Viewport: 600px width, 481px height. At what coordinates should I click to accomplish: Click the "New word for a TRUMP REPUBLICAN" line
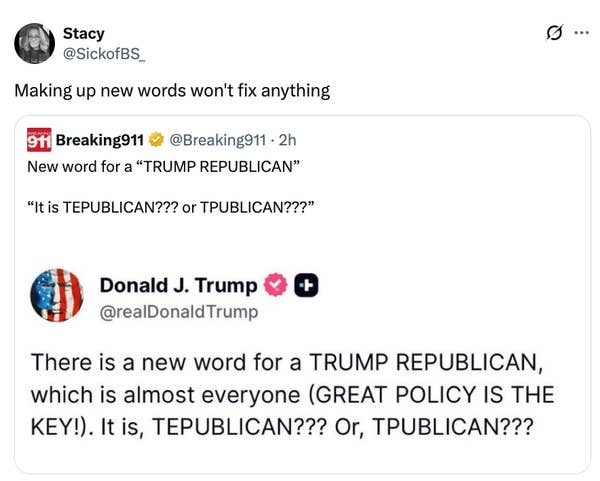(164, 166)
